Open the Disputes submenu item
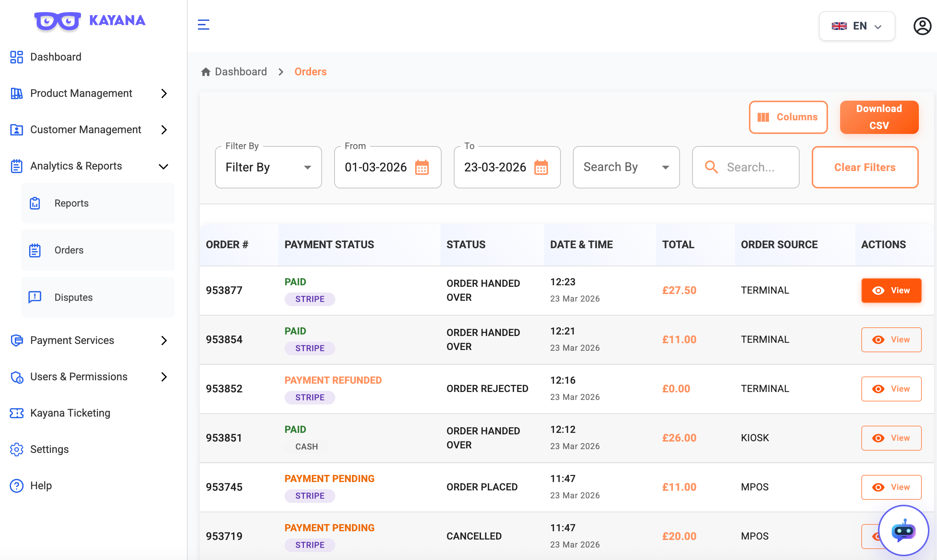 pyautogui.click(x=98, y=297)
